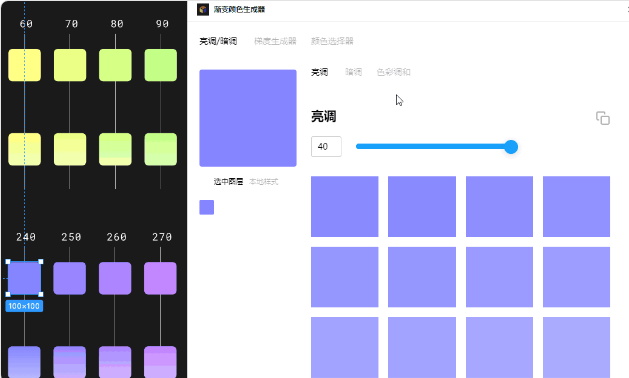The image size is (629, 378).
Task: Open the 梯度生成器 tab
Action: [x=275, y=41]
